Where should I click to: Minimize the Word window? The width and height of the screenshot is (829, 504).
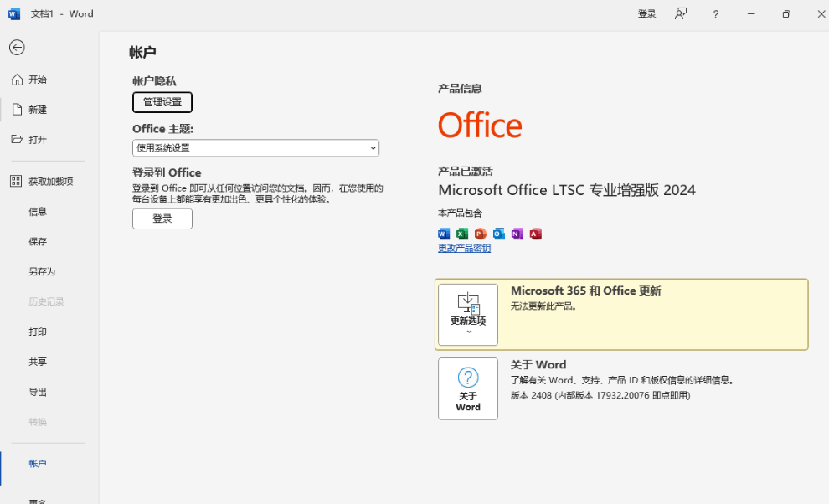pyautogui.click(x=751, y=13)
